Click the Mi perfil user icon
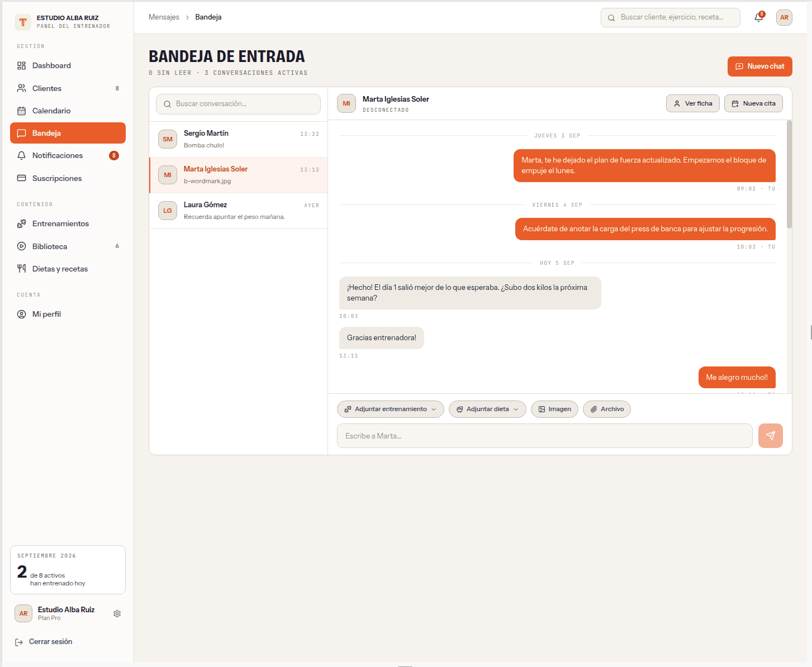 coord(22,314)
